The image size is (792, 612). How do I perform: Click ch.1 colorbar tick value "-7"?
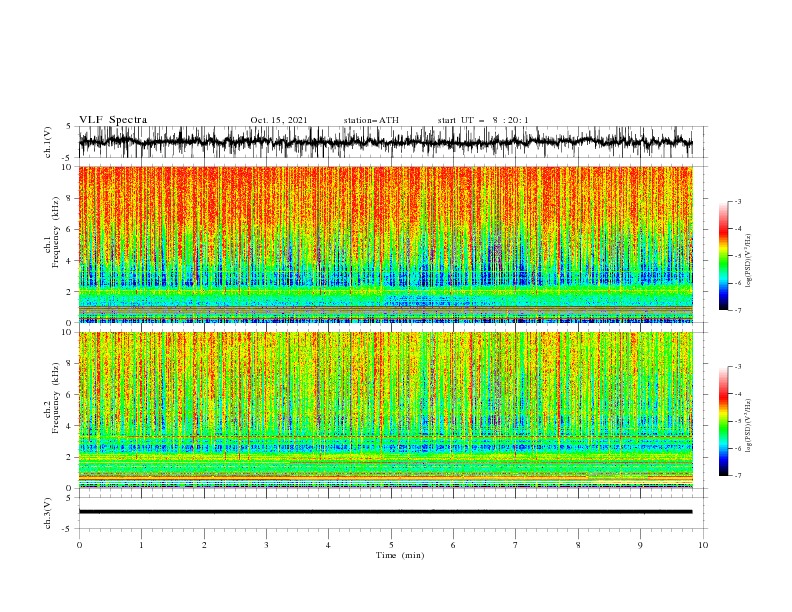pos(738,310)
